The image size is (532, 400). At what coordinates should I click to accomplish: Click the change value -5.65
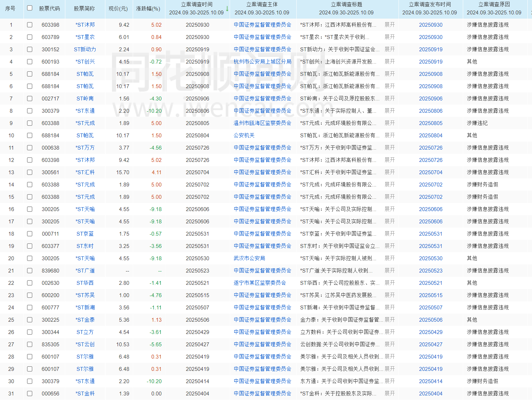[156, 345]
